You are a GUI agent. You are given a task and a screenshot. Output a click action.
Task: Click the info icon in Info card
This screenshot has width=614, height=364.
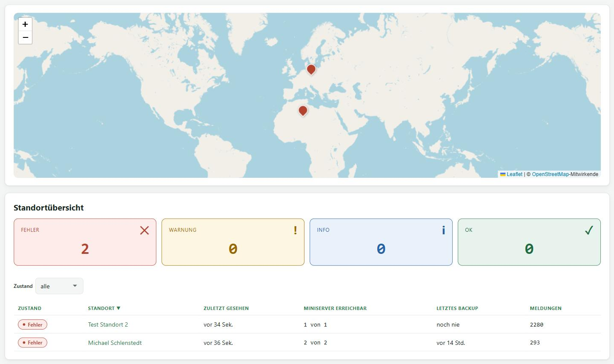coord(443,230)
